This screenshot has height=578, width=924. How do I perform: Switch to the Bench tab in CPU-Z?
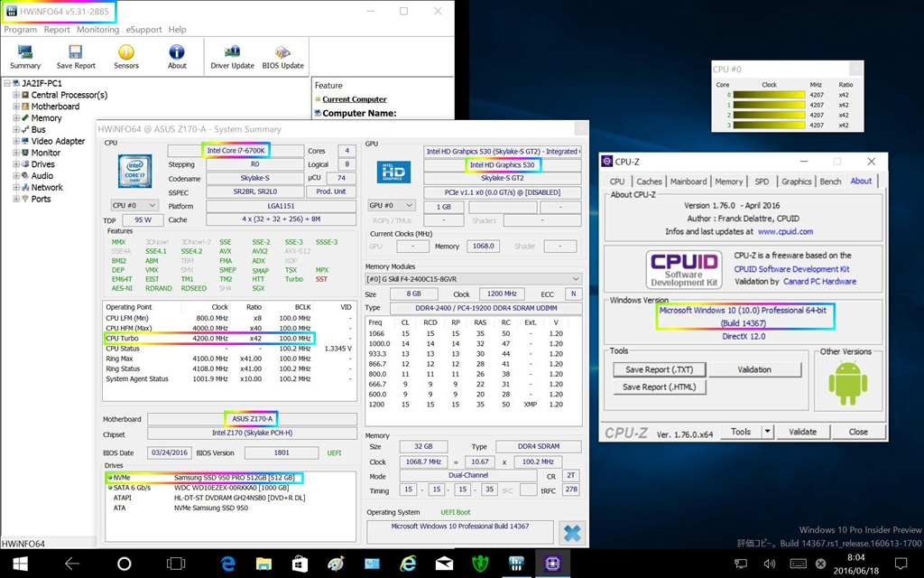(x=829, y=182)
